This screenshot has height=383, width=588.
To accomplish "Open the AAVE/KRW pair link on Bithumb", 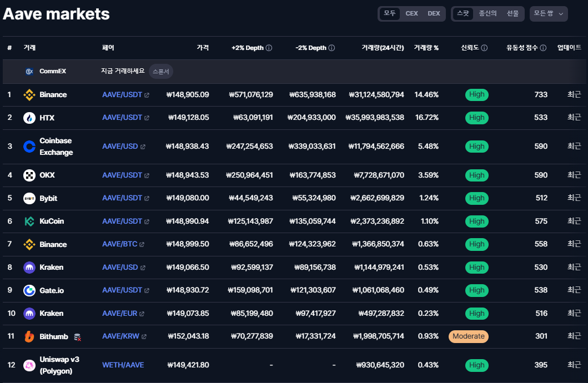I will pyautogui.click(x=120, y=336).
